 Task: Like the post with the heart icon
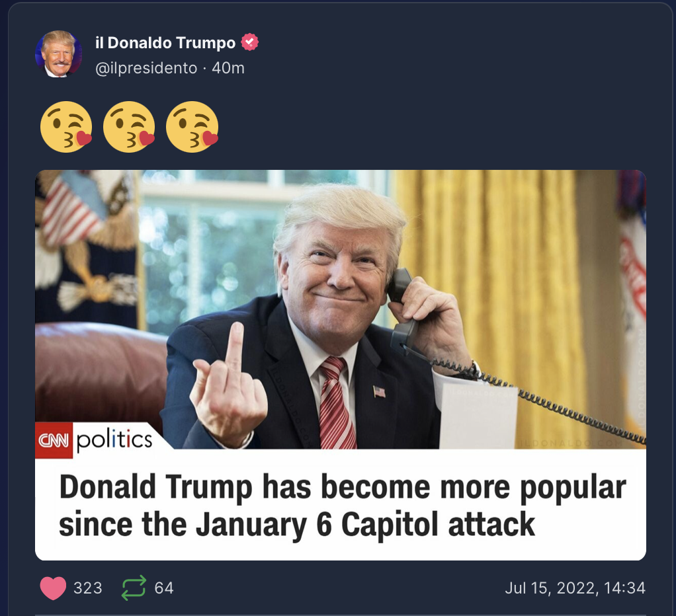[x=53, y=588]
